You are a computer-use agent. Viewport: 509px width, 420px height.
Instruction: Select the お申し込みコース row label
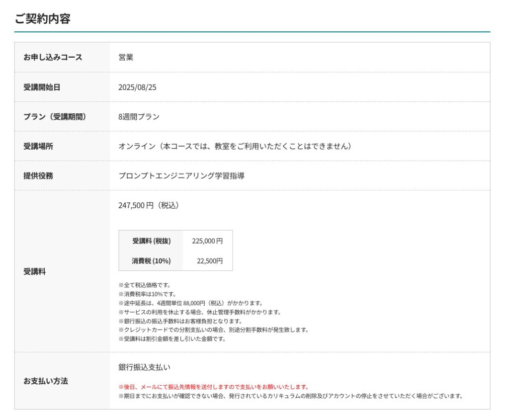point(53,57)
